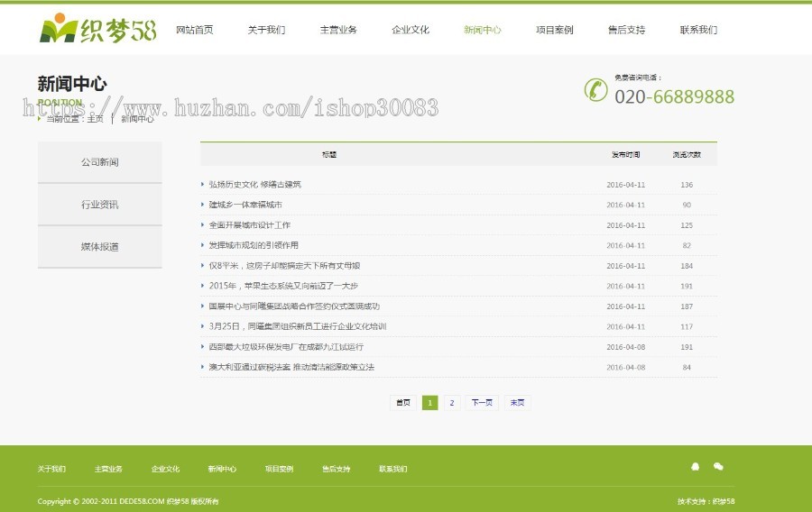Click the 织梦58 logo in the header
The height and width of the screenshot is (512, 812).
[x=97, y=29]
